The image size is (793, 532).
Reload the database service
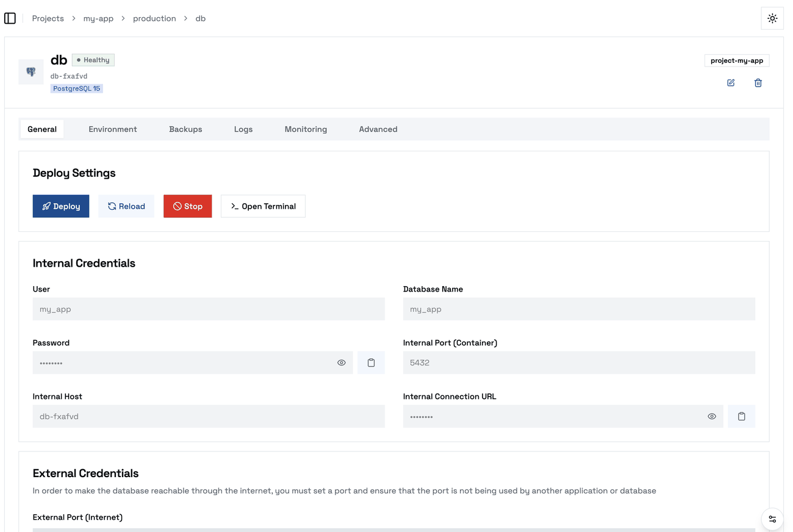coord(126,206)
